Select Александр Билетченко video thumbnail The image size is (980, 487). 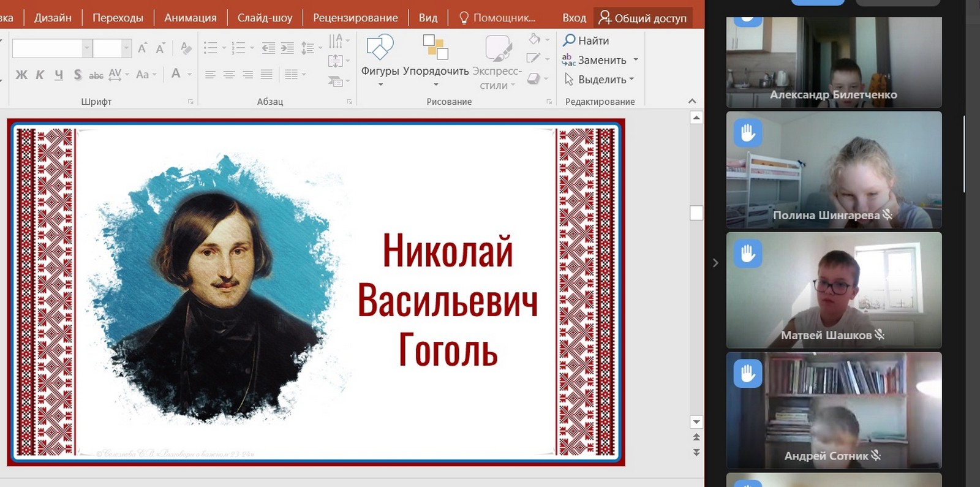[834, 62]
